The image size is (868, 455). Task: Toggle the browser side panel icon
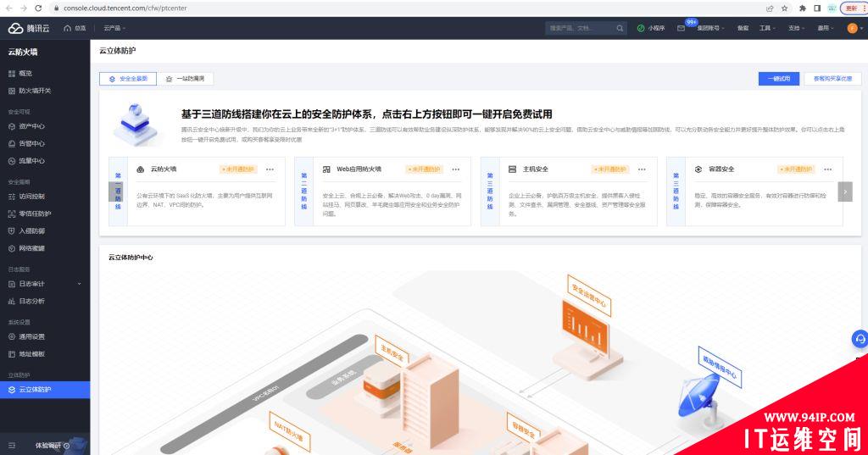click(x=817, y=8)
